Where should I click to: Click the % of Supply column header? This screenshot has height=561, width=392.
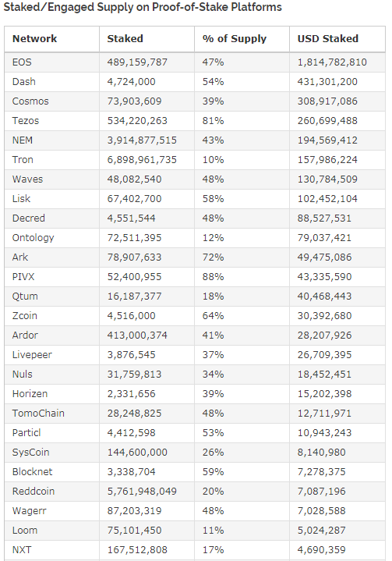tap(235, 39)
